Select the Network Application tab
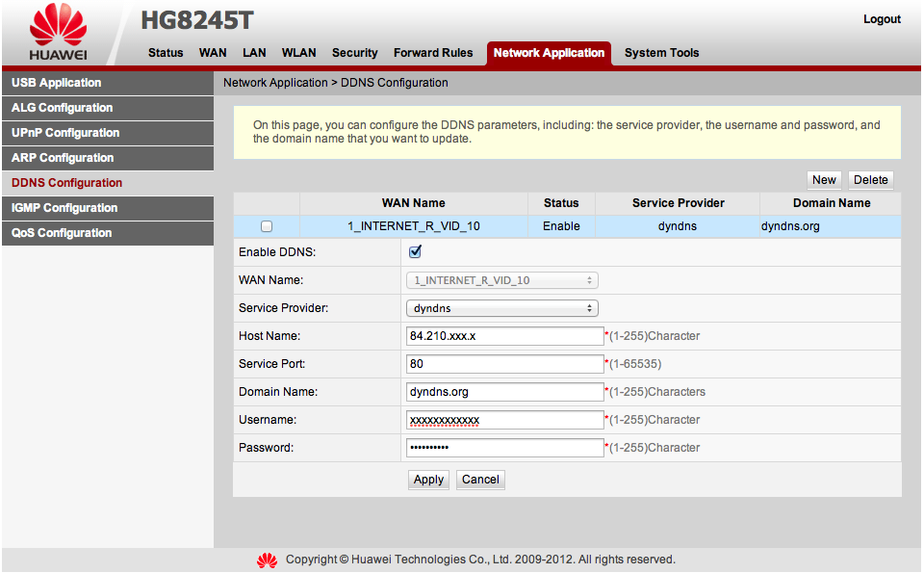The image size is (924, 573). coord(549,53)
